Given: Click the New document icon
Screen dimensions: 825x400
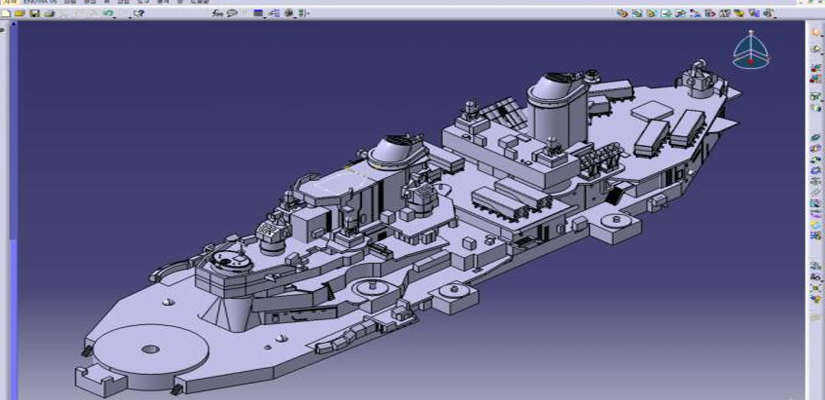Looking at the screenshot, I should [x=6, y=13].
